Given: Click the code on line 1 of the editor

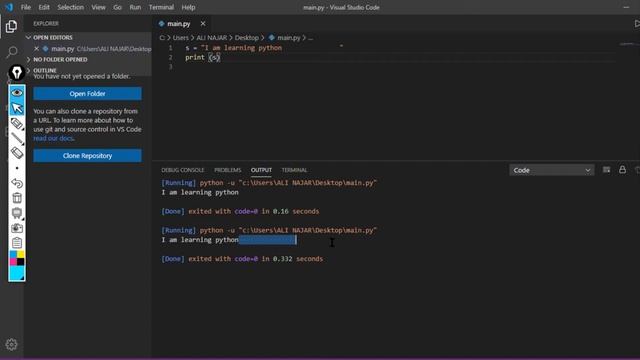Looking at the screenshot, I should (233, 48).
